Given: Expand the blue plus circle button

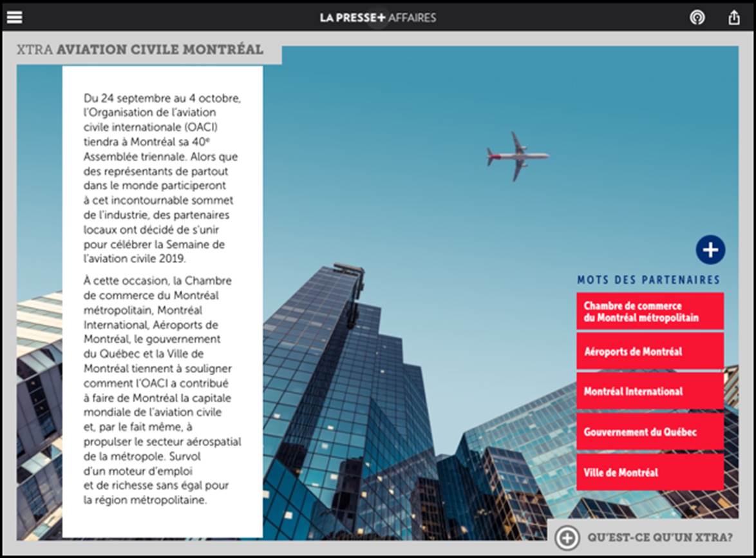Looking at the screenshot, I should (710, 250).
